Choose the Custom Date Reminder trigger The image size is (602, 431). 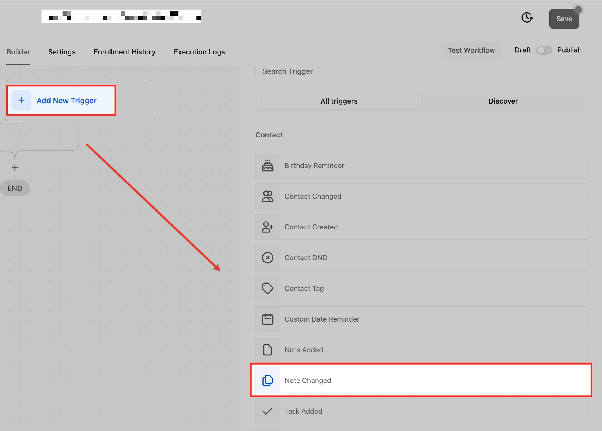coord(421,319)
